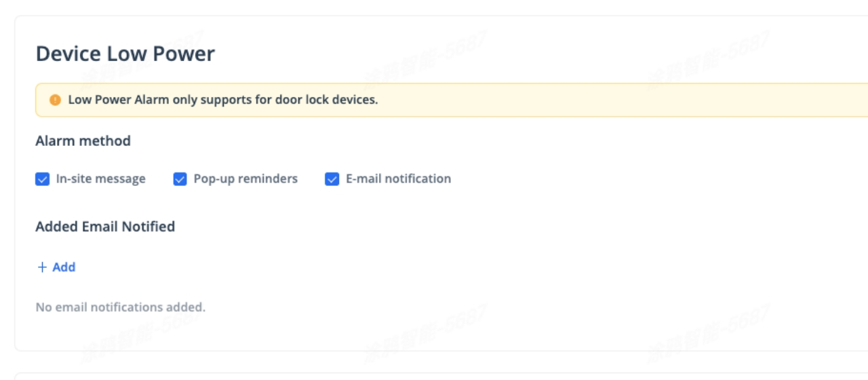
Task: Click the Alarm method section label
Action: tap(83, 141)
